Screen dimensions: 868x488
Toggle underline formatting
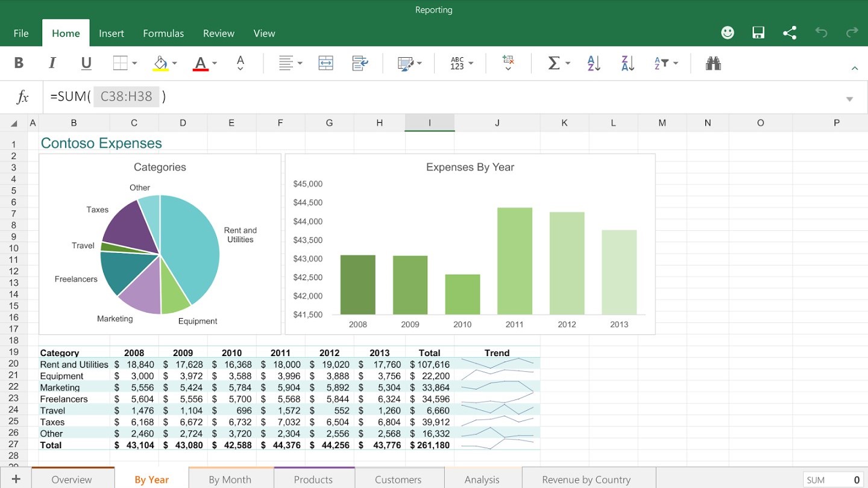point(86,63)
